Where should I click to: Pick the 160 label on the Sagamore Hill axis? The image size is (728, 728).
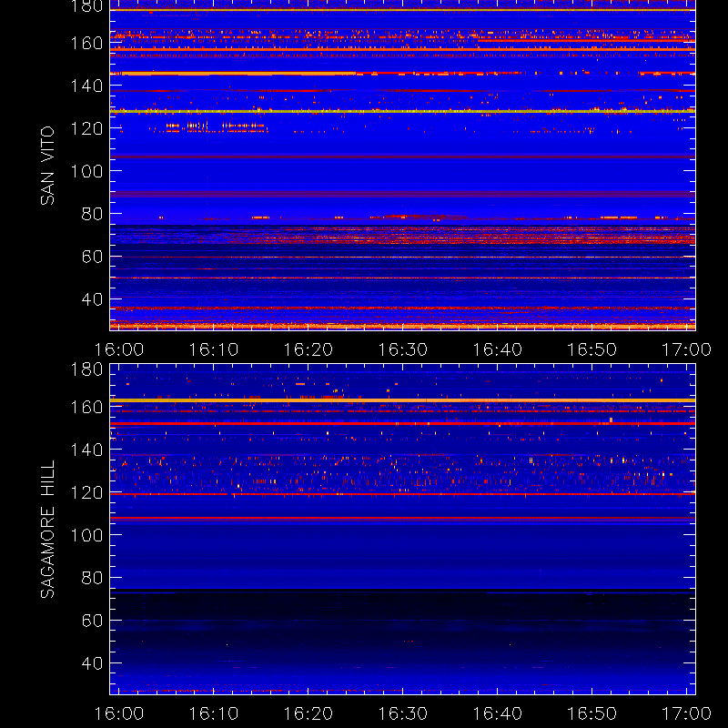click(86, 407)
